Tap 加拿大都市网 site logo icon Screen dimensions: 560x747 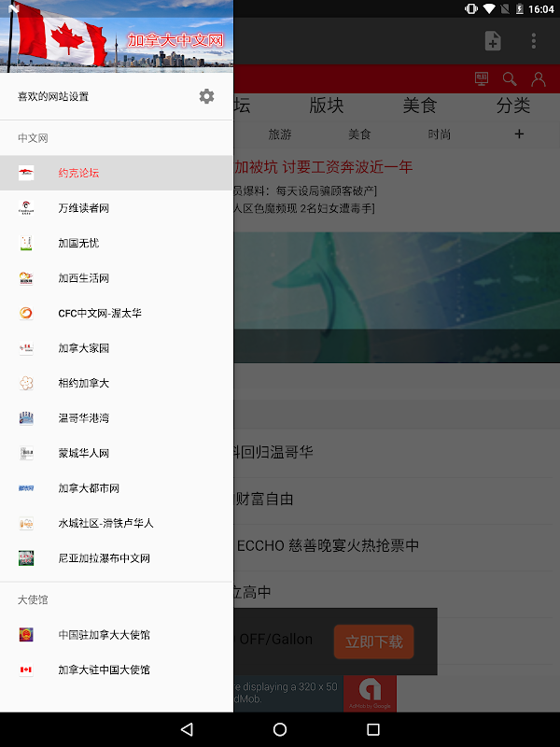[x=26, y=487]
